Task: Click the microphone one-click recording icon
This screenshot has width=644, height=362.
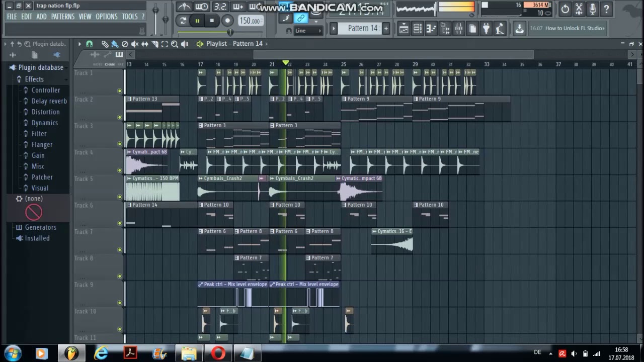Action: pyautogui.click(x=593, y=9)
